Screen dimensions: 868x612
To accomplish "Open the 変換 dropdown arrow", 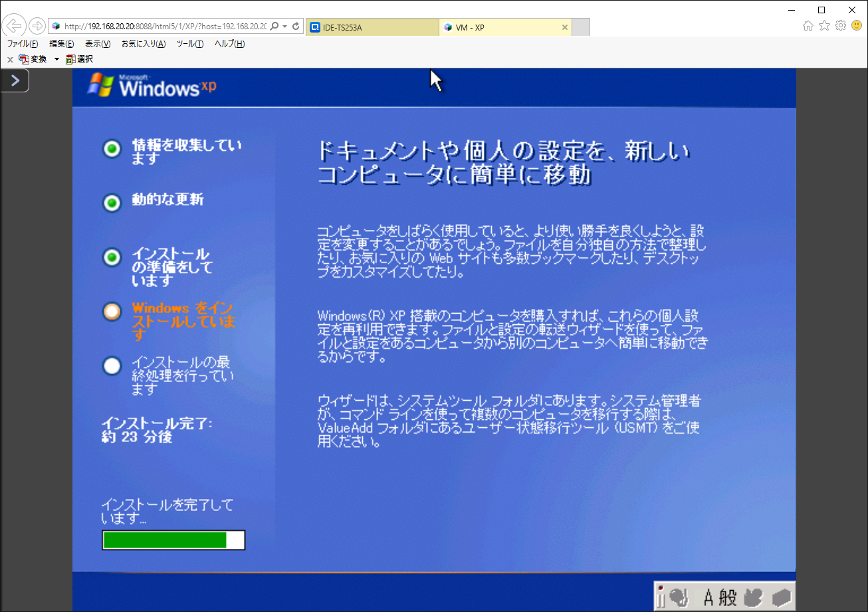I will point(56,59).
